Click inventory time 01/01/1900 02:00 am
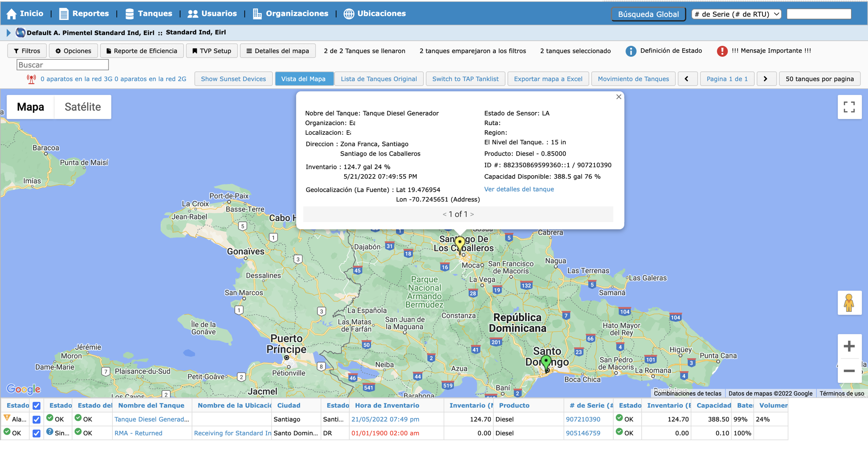Image resolution: width=868 pixels, height=464 pixels. click(385, 433)
